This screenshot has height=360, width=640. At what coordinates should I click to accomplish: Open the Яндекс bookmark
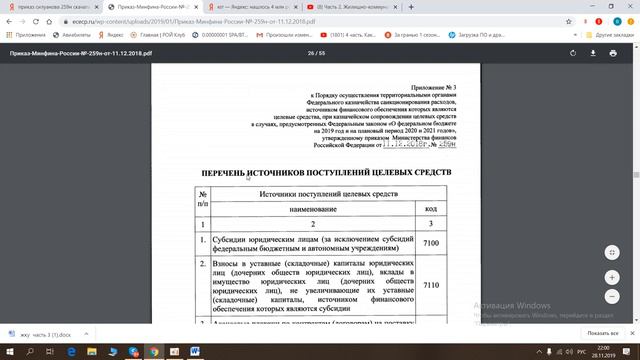point(111,35)
